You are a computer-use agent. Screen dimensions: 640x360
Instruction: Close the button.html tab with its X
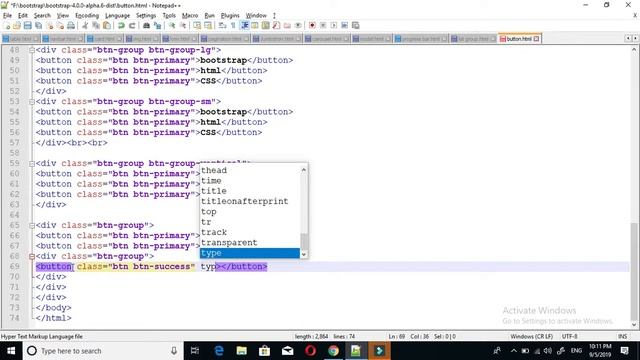click(x=536, y=39)
